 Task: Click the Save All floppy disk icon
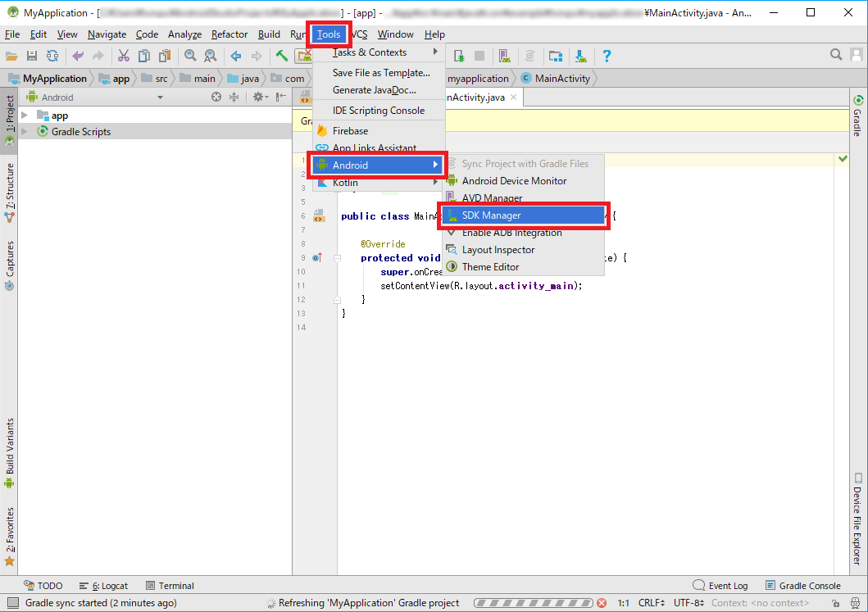coord(31,56)
